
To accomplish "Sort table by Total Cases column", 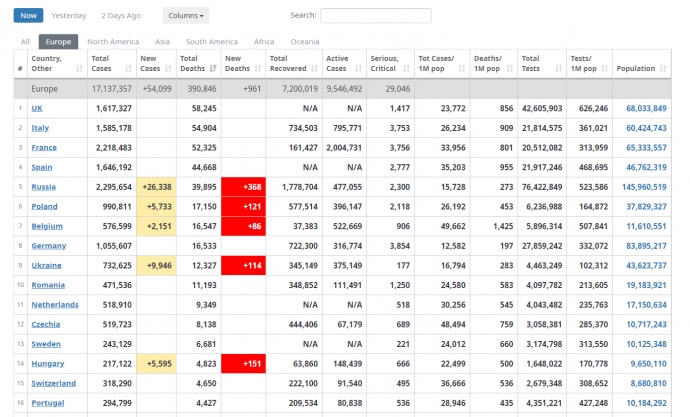I will point(109,63).
